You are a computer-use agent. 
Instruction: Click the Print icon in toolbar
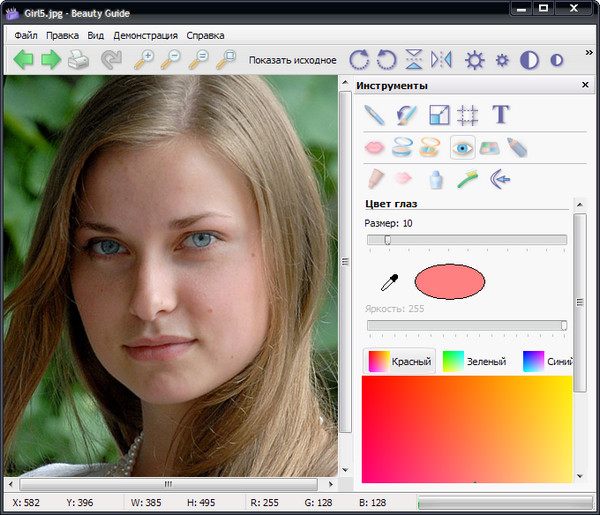pyautogui.click(x=79, y=60)
